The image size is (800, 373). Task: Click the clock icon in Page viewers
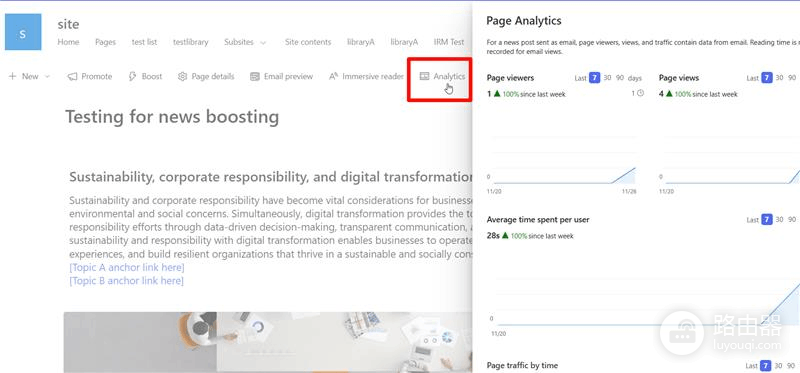(641, 93)
